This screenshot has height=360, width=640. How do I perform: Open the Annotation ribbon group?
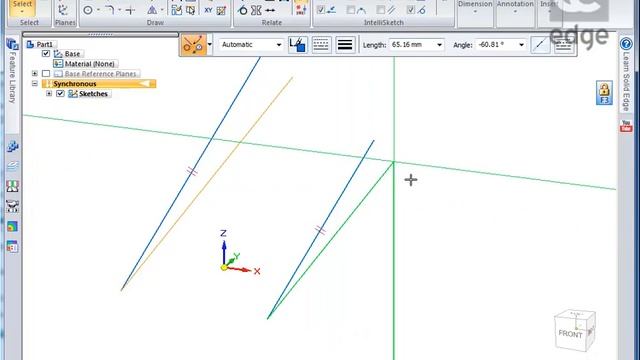[x=515, y=12]
